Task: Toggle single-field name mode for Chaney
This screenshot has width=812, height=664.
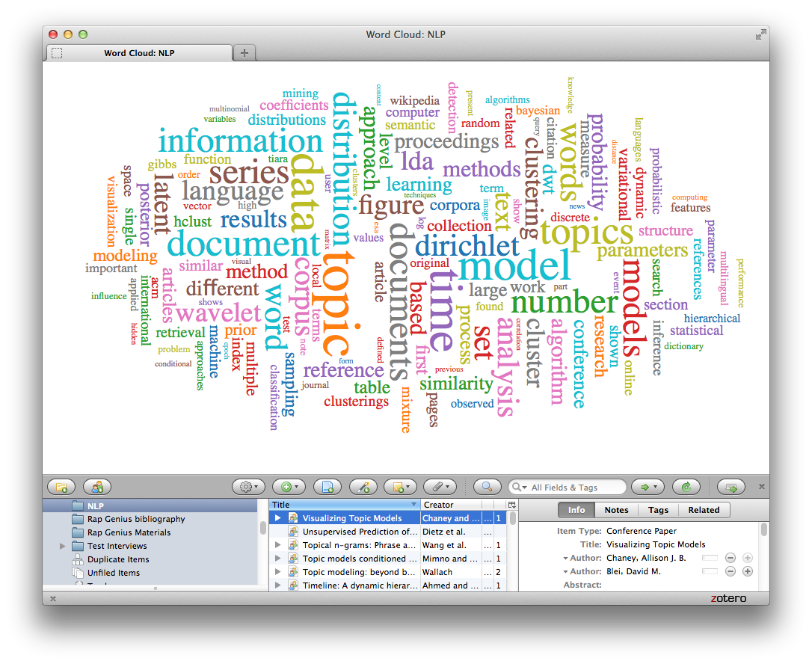Action: 710,558
